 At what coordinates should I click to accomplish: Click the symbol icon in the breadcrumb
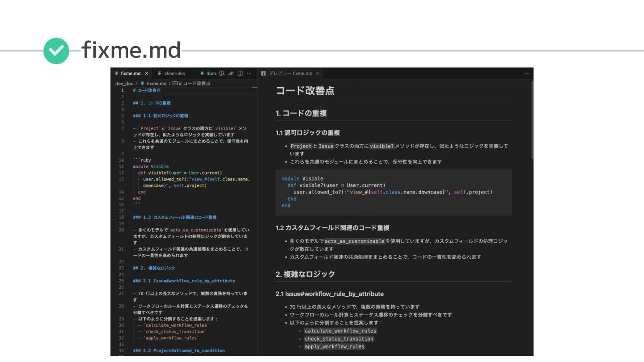tap(175, 83)
